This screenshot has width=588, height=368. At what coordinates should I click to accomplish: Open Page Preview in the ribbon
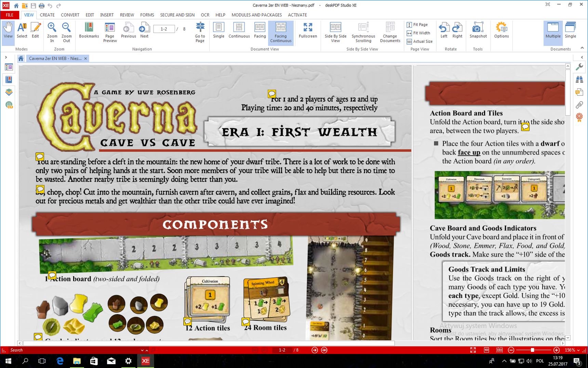(110, 33)
